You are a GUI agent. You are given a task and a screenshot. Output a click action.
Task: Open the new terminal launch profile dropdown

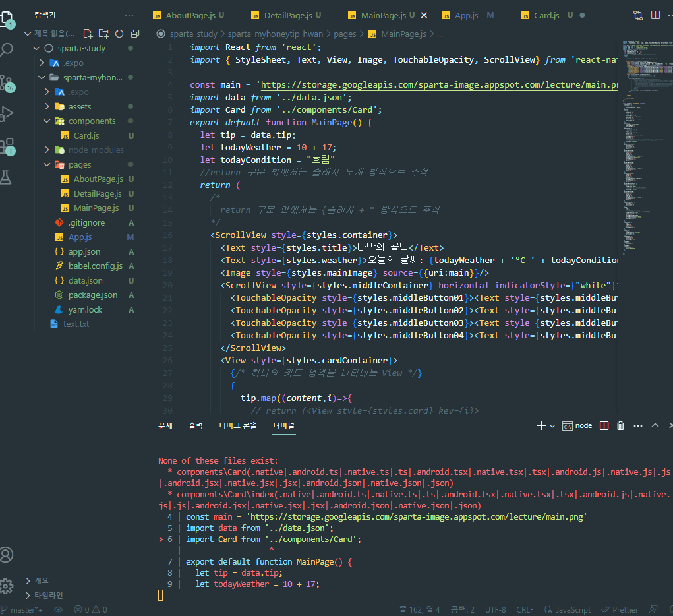(x=552, y=426)
